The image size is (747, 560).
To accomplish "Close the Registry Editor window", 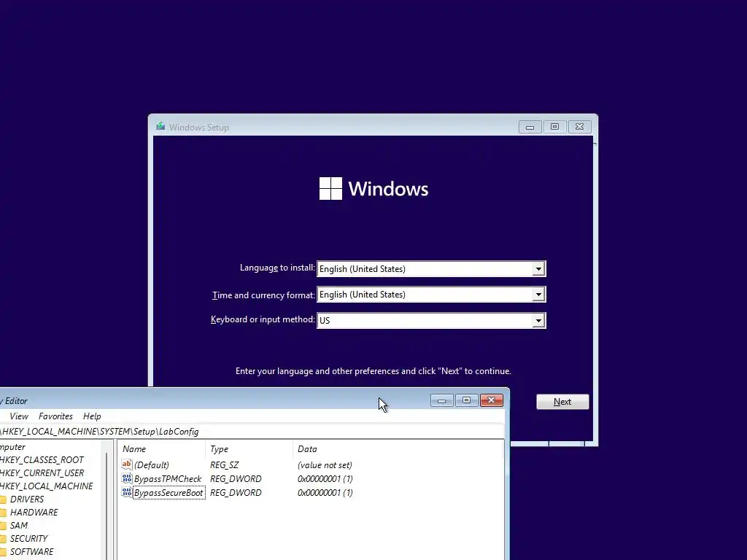I will pos(491,400).
